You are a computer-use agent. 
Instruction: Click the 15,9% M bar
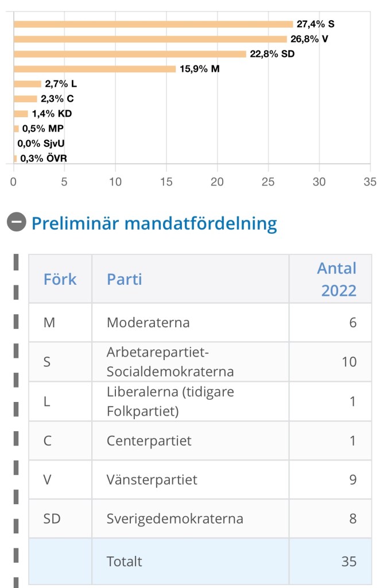click(95, 69)
